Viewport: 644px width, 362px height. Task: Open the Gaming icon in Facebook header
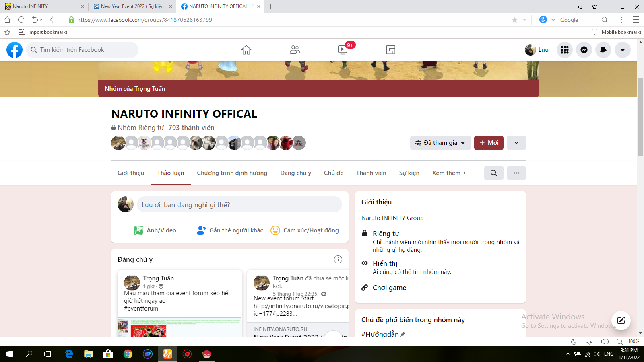[x=391, y=50]
